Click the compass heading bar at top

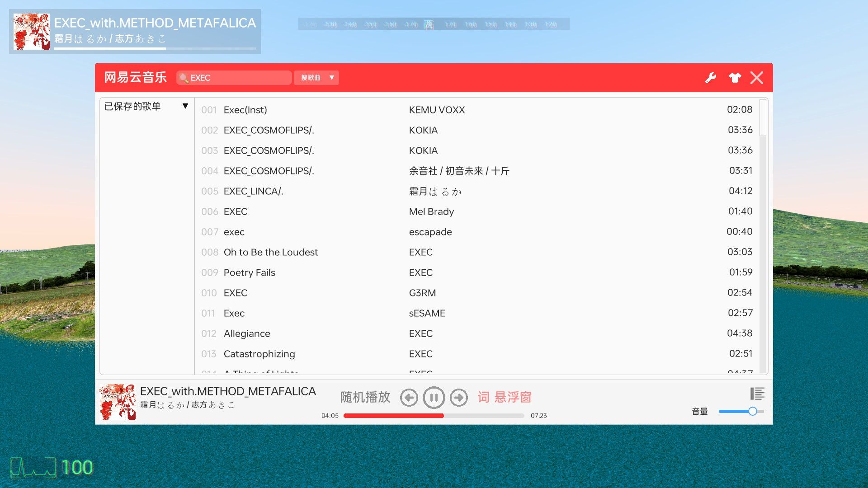coord(434,24)
